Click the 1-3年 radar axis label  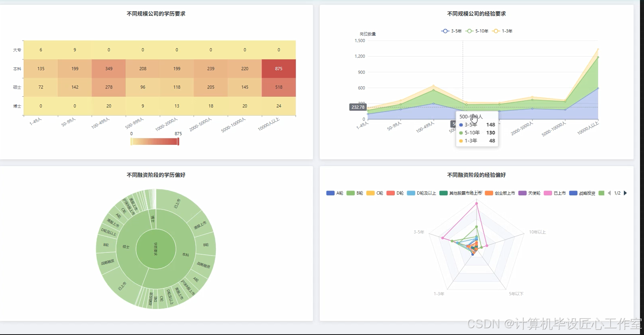439,294
